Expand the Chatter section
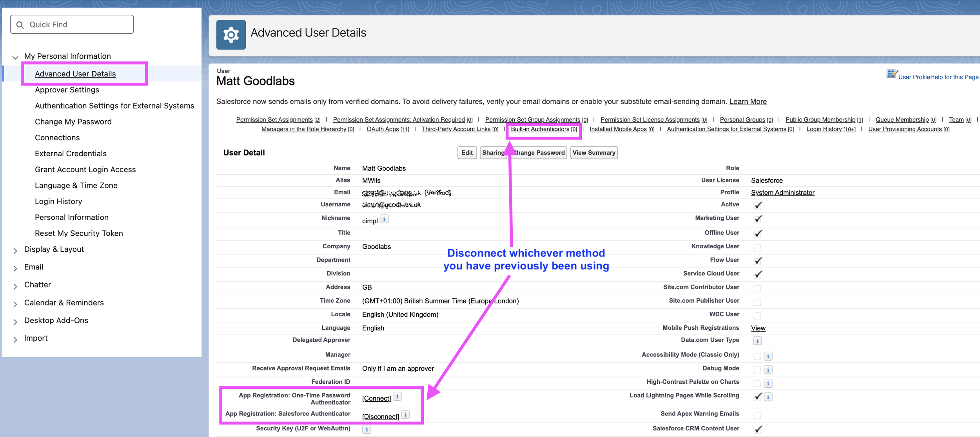 pos(15,286)
